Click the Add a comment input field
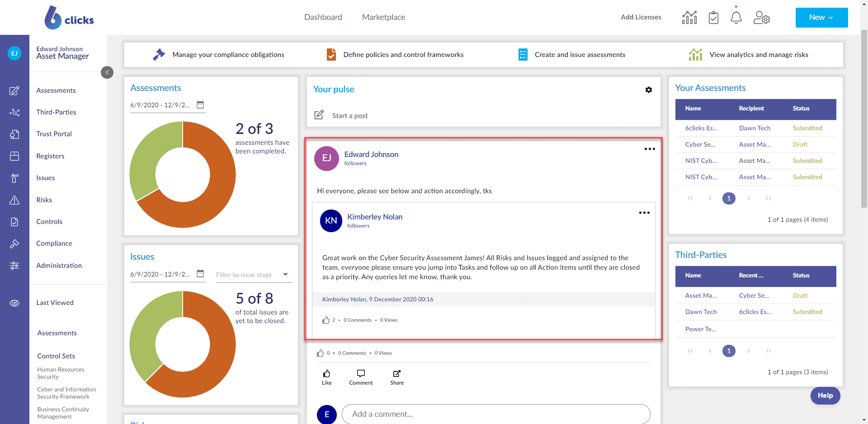 495,414
